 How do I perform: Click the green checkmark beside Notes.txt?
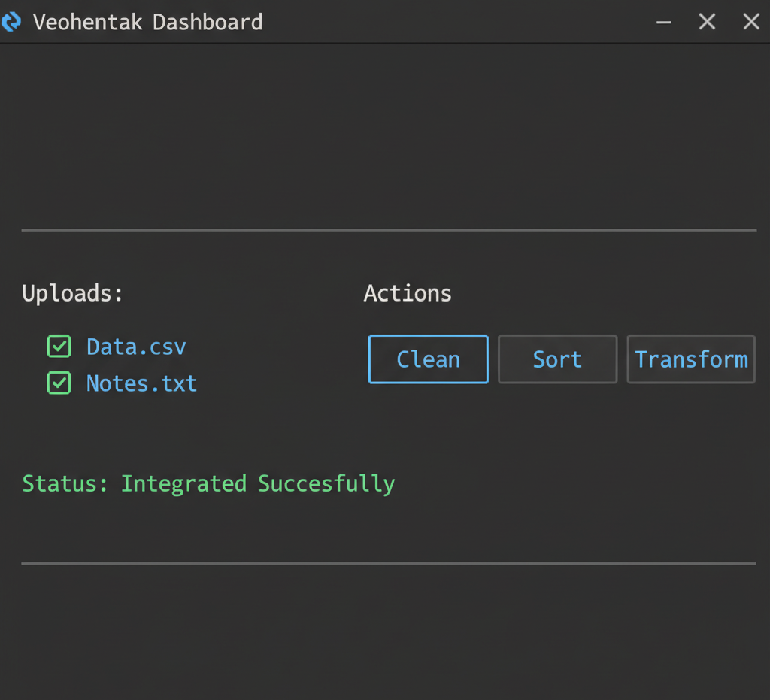59,383
